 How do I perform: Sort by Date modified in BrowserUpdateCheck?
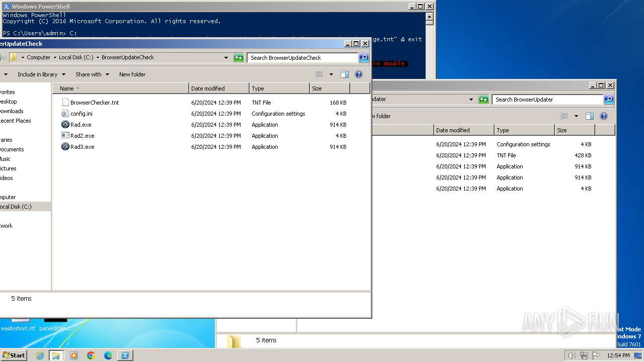[x=219, y=88]
